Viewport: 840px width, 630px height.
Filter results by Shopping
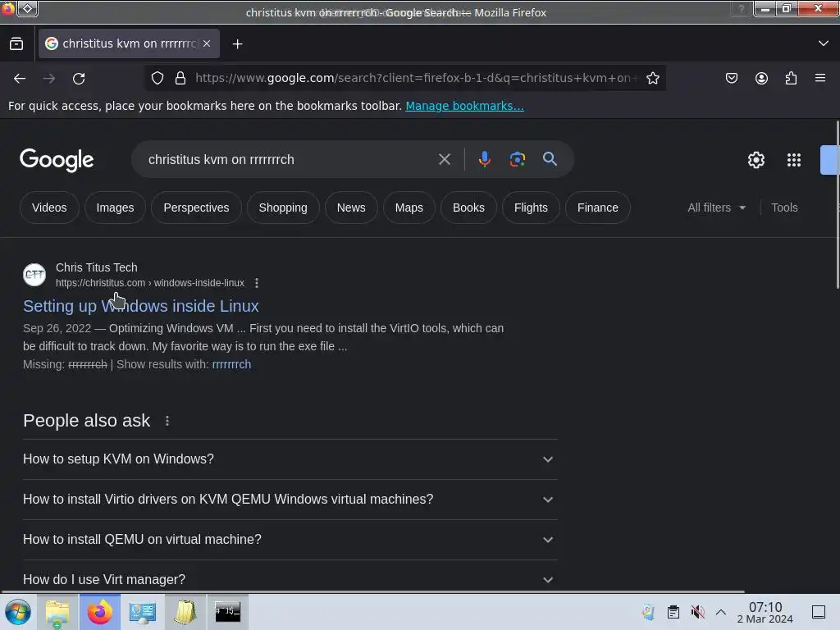(283, 208)
